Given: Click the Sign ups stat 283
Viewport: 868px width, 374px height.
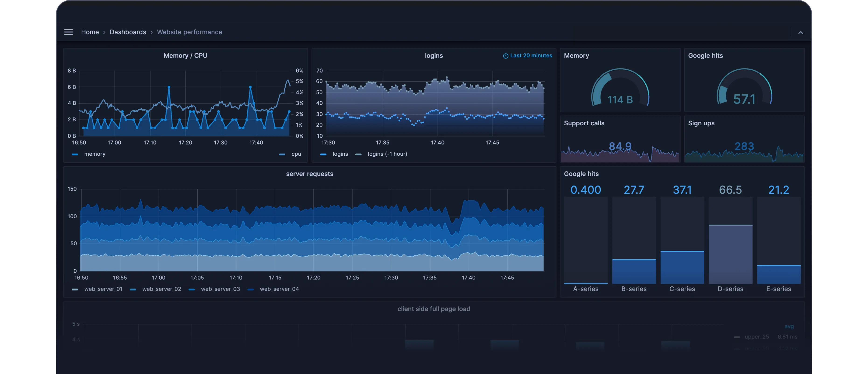Looking at the screenshot, I should tap(744, 146).
